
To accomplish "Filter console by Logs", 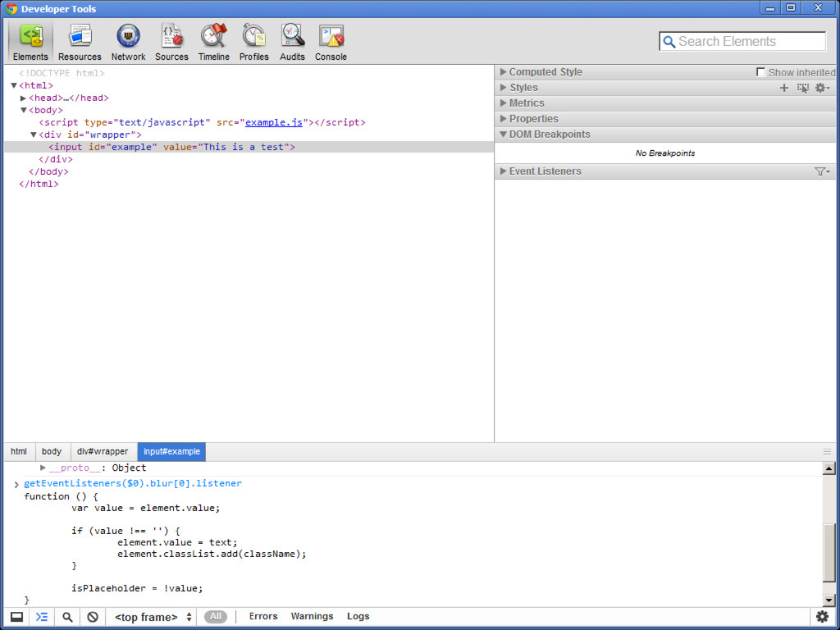I will 358,616.
